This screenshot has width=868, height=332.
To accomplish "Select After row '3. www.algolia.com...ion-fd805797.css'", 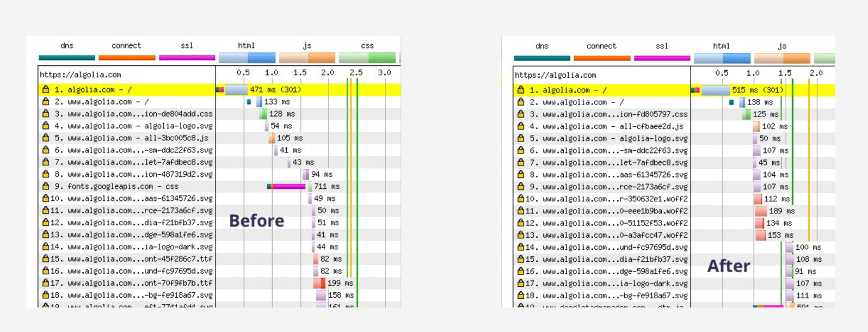I will point(674,114).
